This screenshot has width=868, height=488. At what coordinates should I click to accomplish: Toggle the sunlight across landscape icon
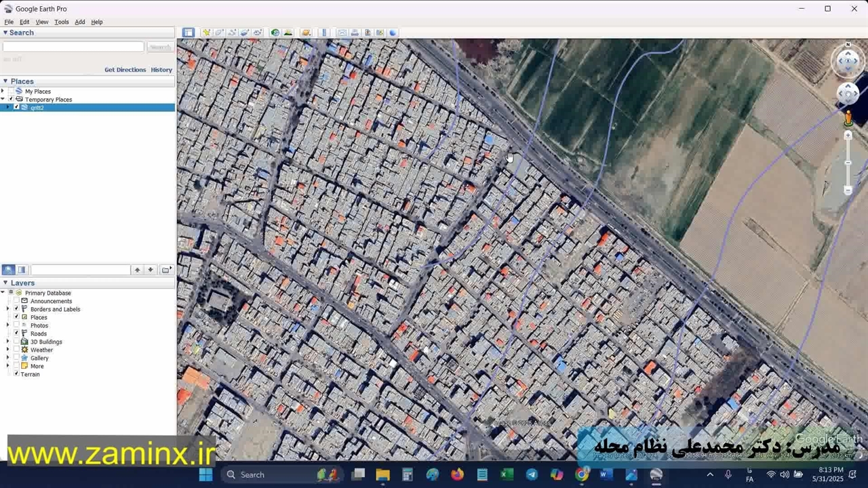coord(288,33)
